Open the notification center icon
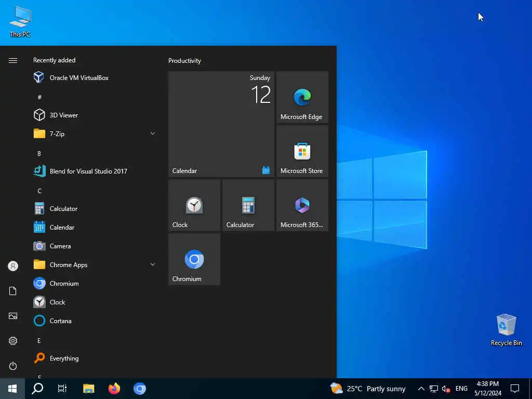 click(515, 389)
